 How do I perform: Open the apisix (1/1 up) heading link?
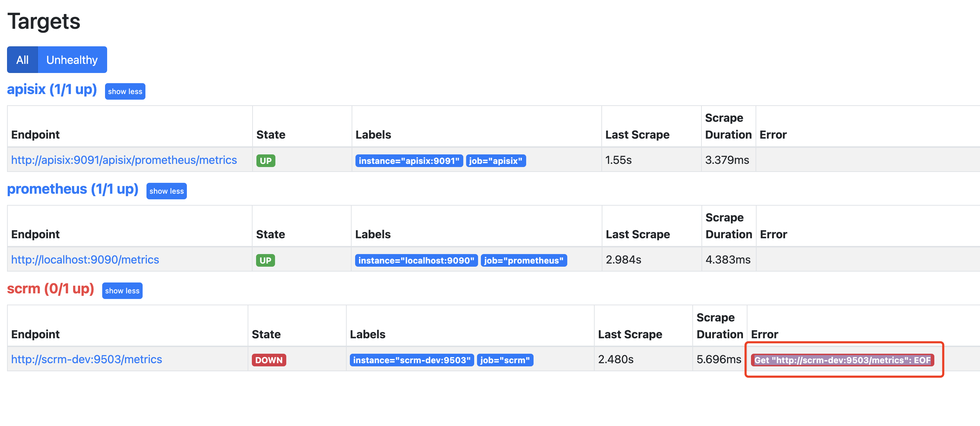coord(52,89)
